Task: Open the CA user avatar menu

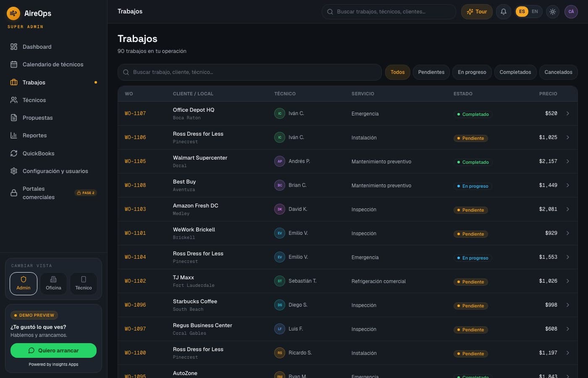Action: 571,12
